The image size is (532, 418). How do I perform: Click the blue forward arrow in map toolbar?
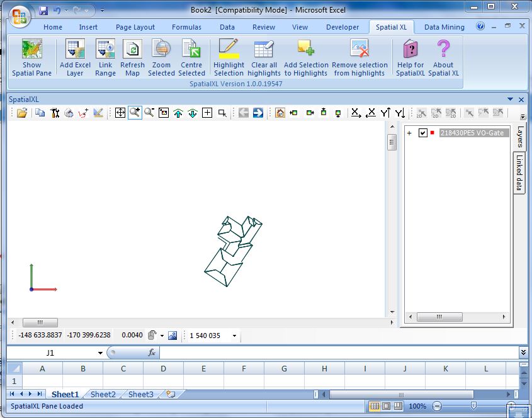point(258,113)
